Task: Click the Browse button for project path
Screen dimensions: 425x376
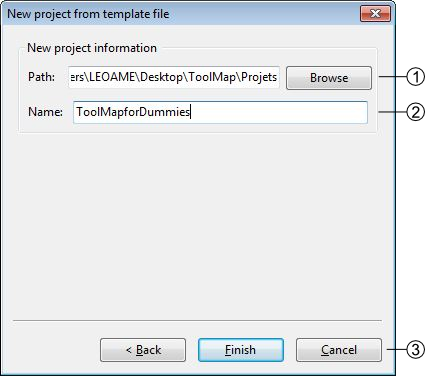Action: [x=329, y=78]
